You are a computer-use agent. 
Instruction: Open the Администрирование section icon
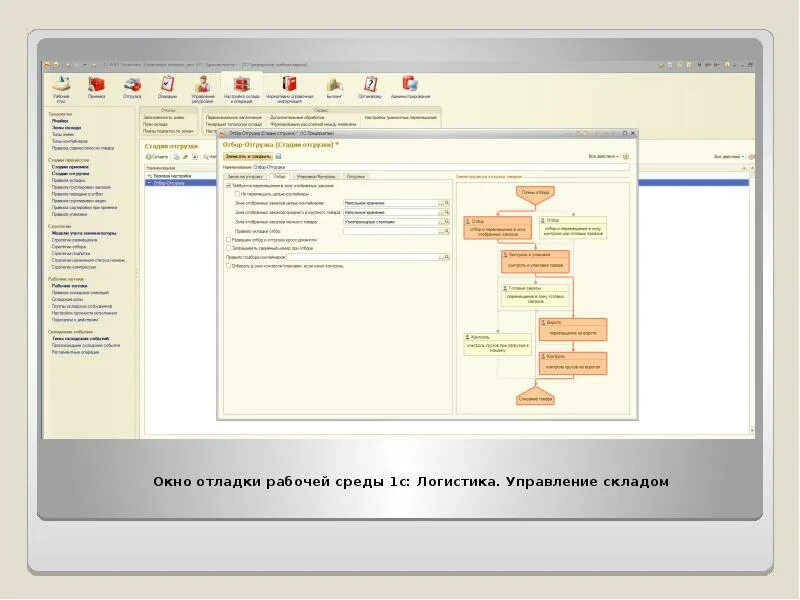410,86
